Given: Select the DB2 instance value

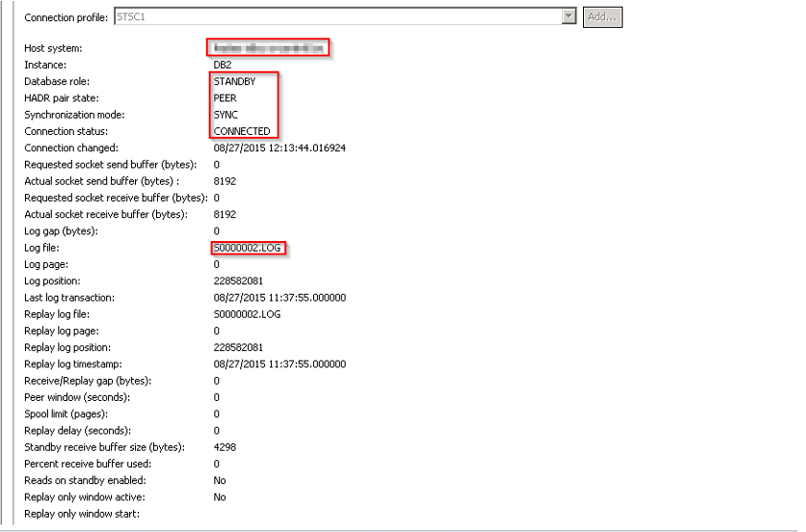Looking at the screenshot, I should [x=222, y=65].
